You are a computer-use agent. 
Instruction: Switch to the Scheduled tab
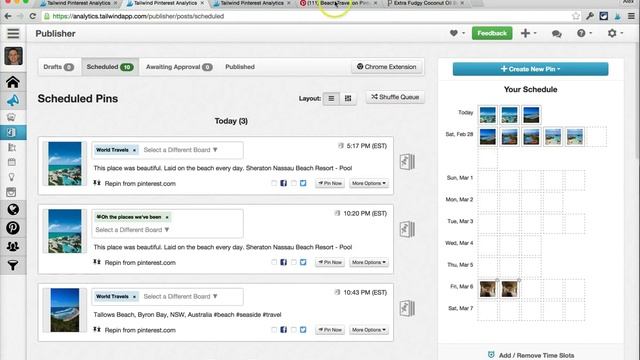(x=110, y=67)
